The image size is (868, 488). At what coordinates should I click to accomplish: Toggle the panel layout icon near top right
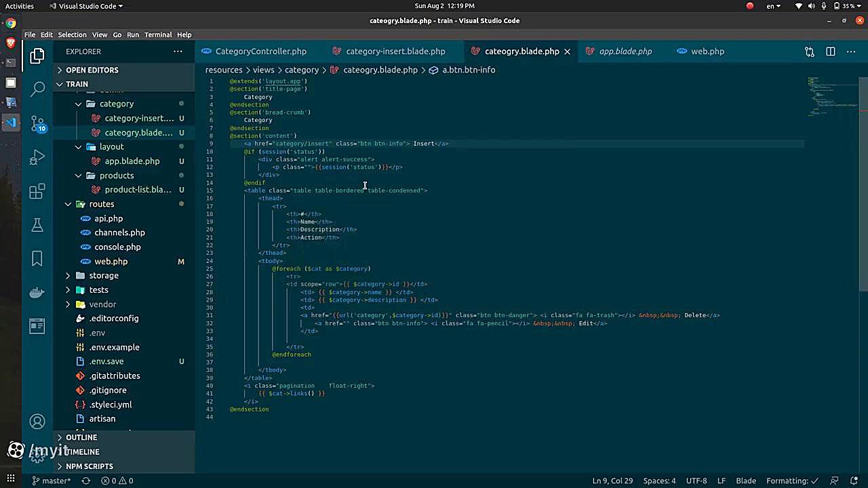tap(831, 51)
